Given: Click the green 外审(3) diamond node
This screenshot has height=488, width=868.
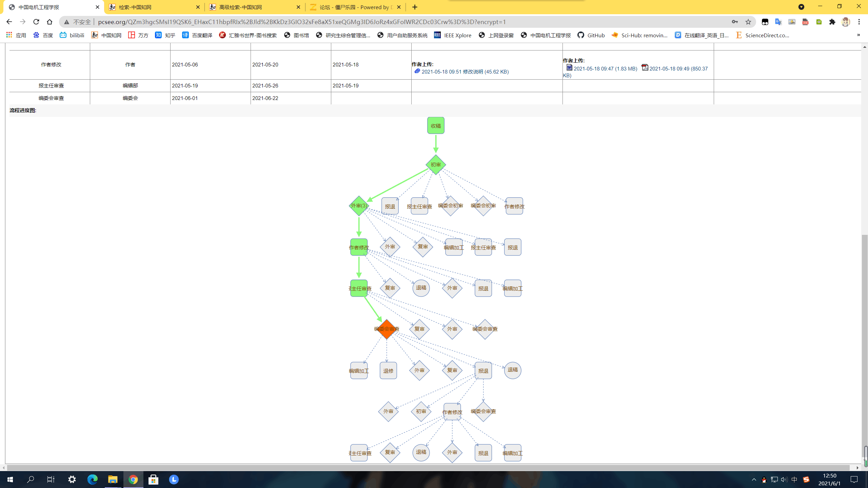Looking at the screenshot, I should point(359,206).
